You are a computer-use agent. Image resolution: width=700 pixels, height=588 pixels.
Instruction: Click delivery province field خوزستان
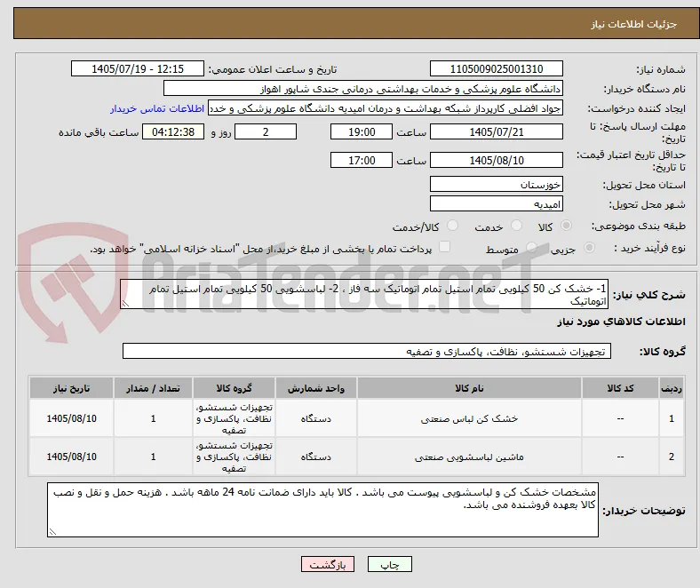pyautogui.click(x=496, y=184)
